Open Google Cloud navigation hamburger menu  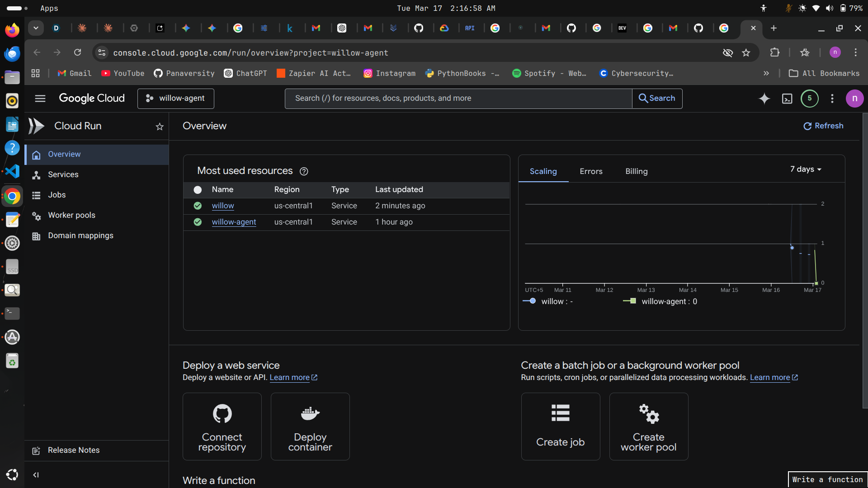click(x=40, y=99)
